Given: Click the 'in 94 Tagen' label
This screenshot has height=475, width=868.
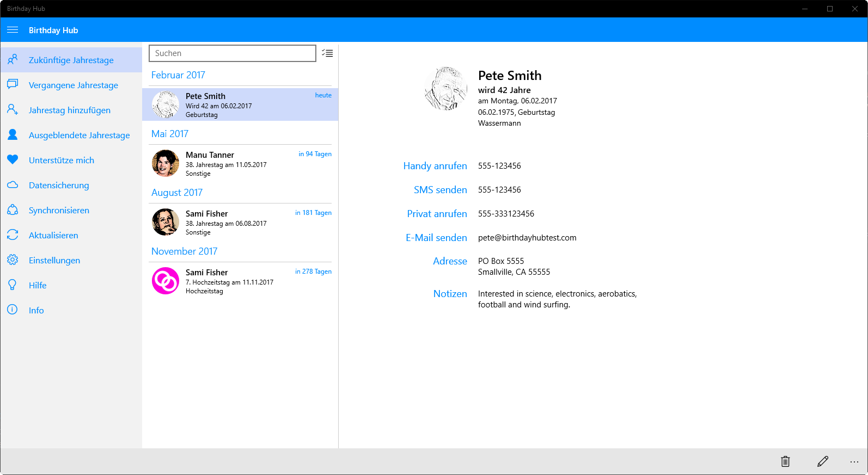Looking at the screenshot, I should pyautogui.click(x=315, y=154).
